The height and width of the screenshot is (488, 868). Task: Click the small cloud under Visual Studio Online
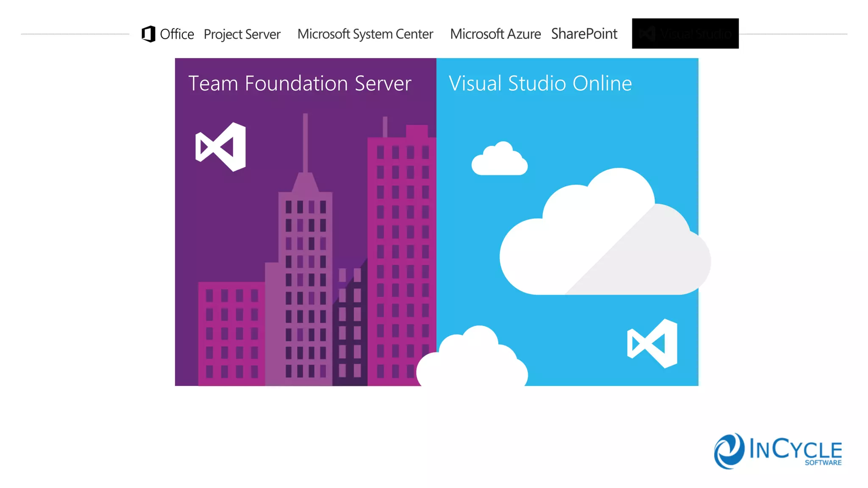coord(500,160)
